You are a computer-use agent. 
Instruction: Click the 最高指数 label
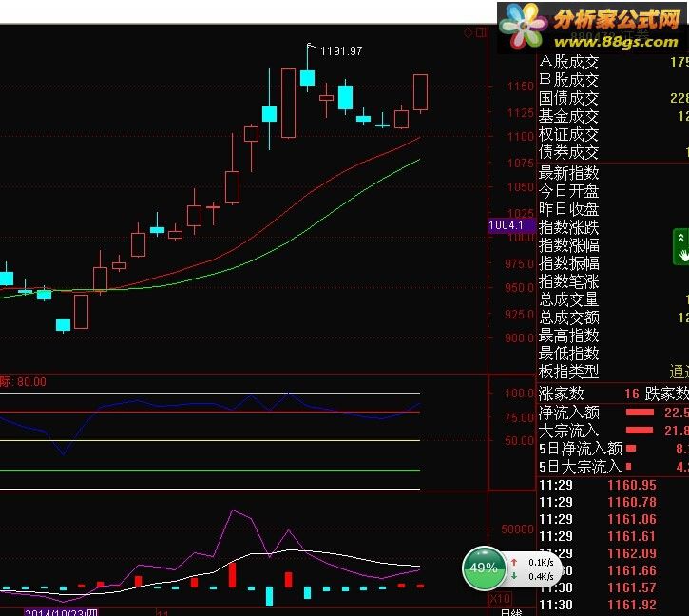[x=568, y=336]
